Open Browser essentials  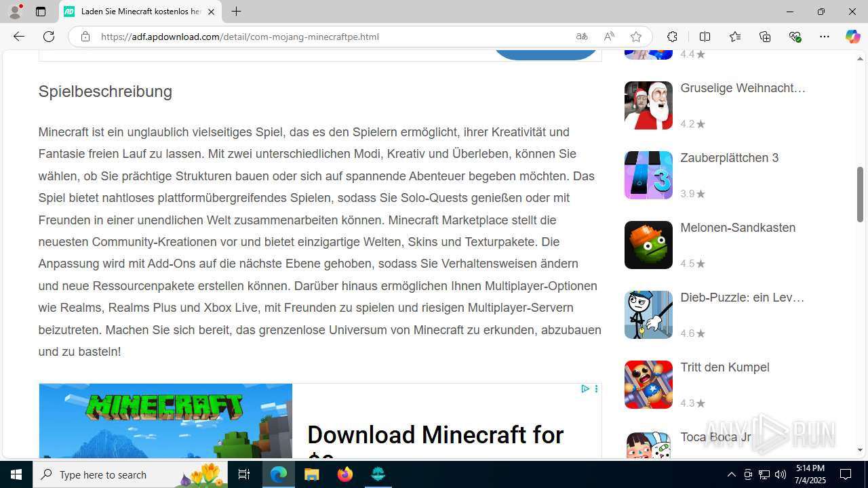tap(795, 37)
